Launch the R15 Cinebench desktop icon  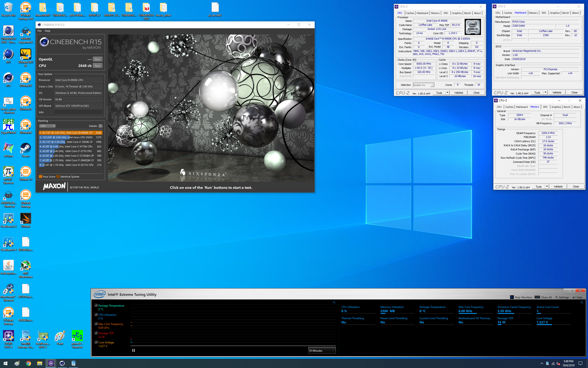click(x=8, y=80)
